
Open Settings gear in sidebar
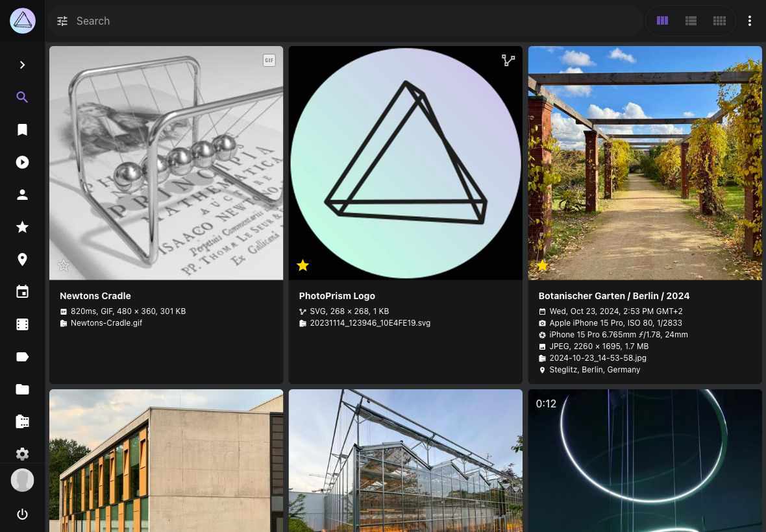(22, 454)
